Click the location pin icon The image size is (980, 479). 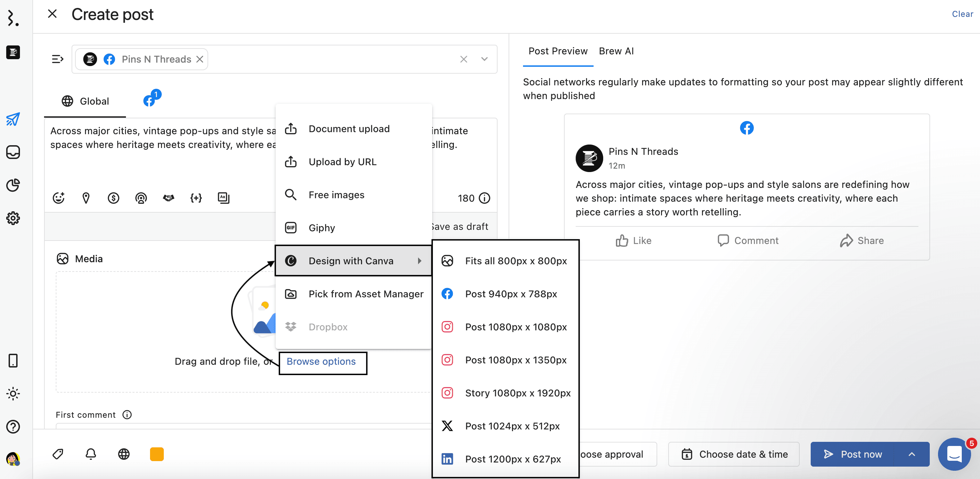tap(86, 198)
